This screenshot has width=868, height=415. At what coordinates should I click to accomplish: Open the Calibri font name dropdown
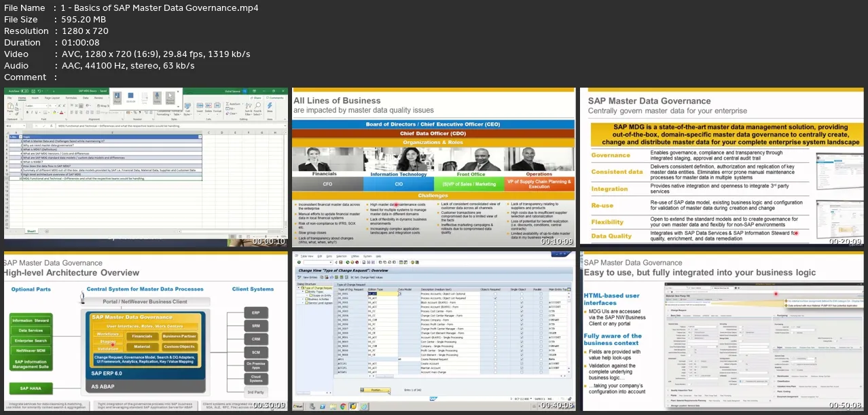click(x=46, y=106)
